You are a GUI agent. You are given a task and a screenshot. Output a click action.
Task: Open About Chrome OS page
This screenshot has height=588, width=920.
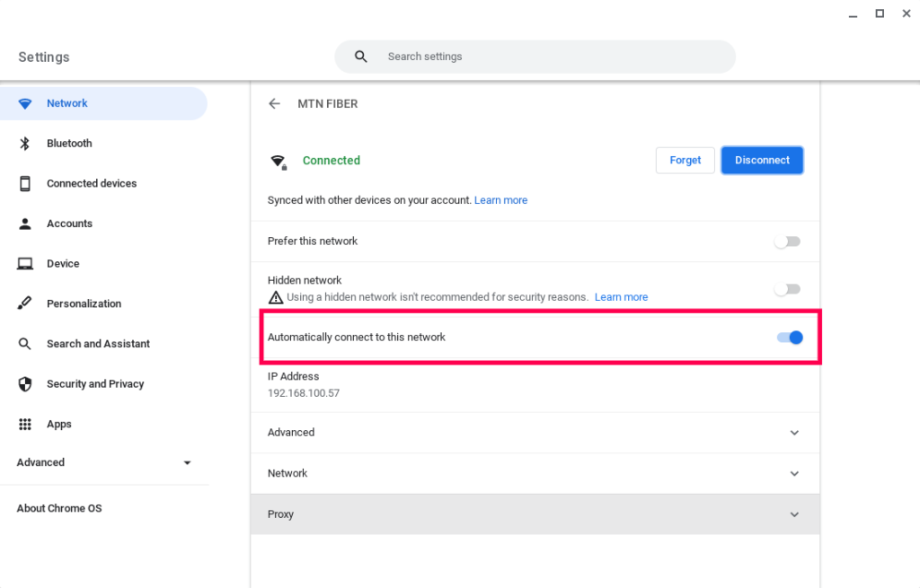pos(59,508)
